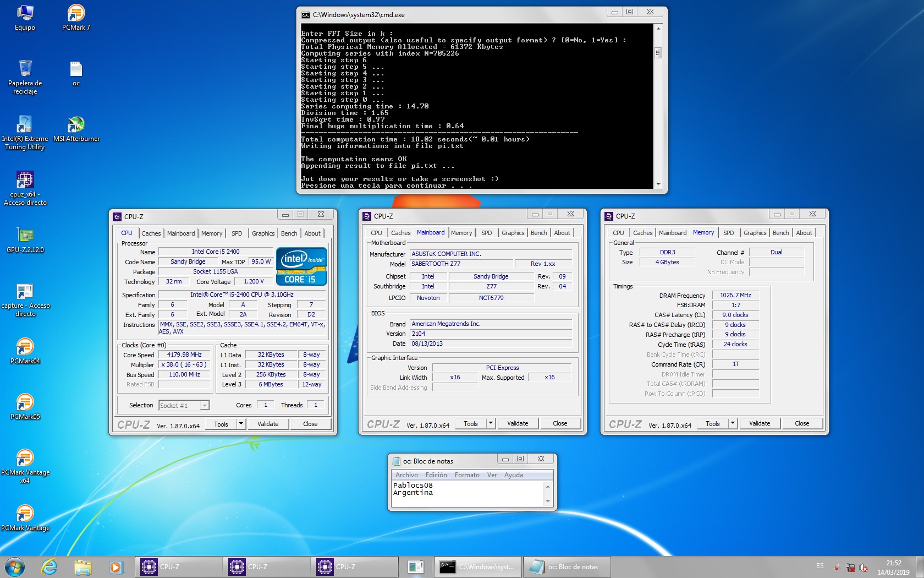Open the PCMark 7 desktop shortcut
Image resolution: width=924 pixels, height=578 pixels.
click(76, 18)
